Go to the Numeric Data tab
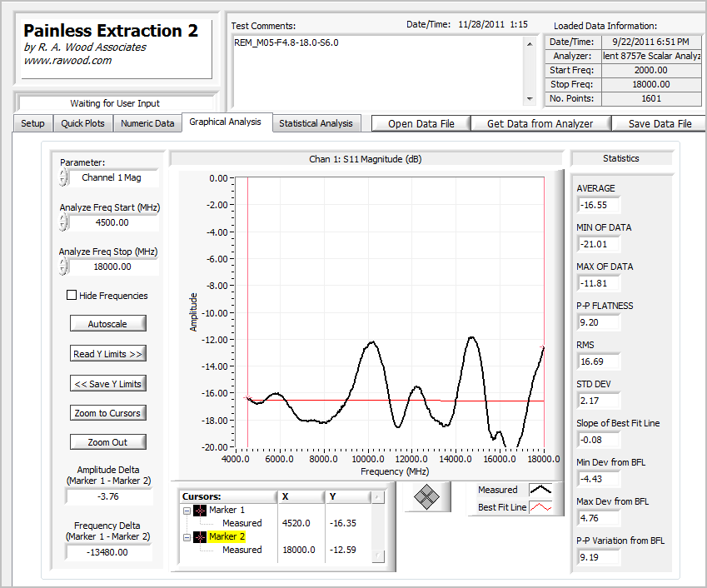707x588 pixels. coord(147,123)
